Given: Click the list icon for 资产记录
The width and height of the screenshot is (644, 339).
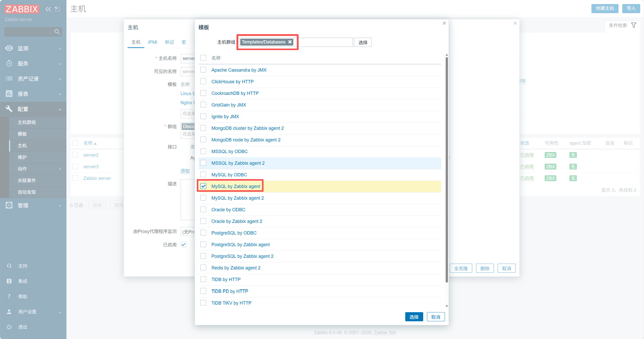Looking at the screenshot, I should click(9, 78).
